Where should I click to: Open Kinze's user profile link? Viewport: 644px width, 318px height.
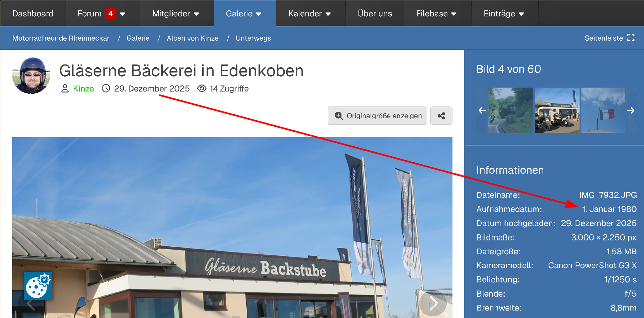[x=84, y=89]
